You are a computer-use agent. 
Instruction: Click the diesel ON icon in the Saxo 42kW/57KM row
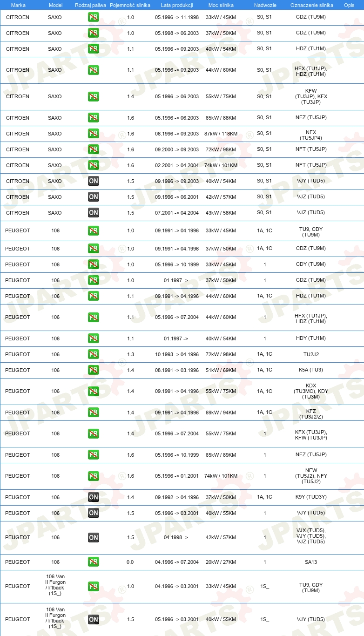click(93, 197)
